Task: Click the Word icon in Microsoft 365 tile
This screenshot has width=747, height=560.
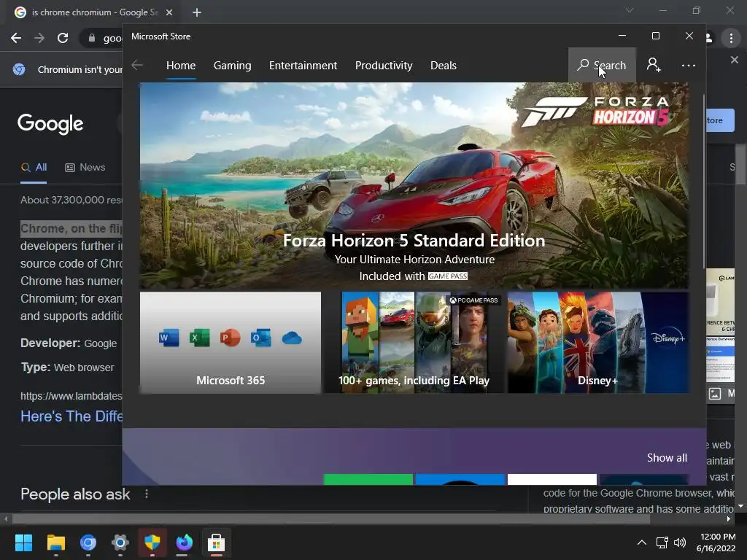Action: click(x=169, y=338)
